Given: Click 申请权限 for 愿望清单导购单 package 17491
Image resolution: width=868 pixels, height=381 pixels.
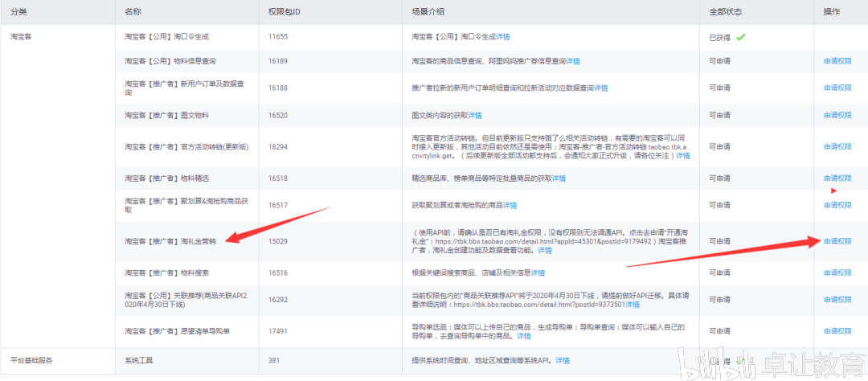Looking at the screenshot, I should tap(837, 332).
